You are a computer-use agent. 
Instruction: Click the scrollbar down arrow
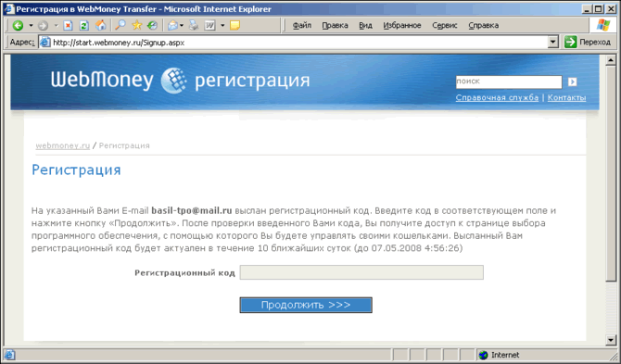[x=610, y=340]
